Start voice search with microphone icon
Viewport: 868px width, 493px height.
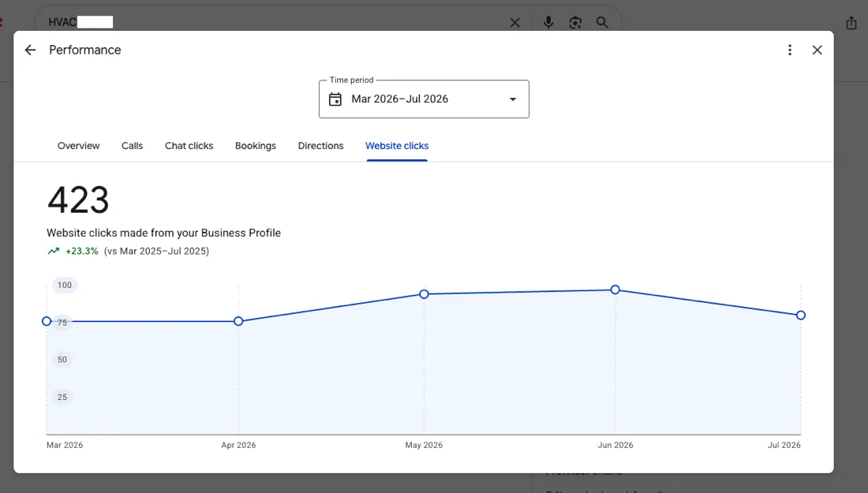coord(548,22)
